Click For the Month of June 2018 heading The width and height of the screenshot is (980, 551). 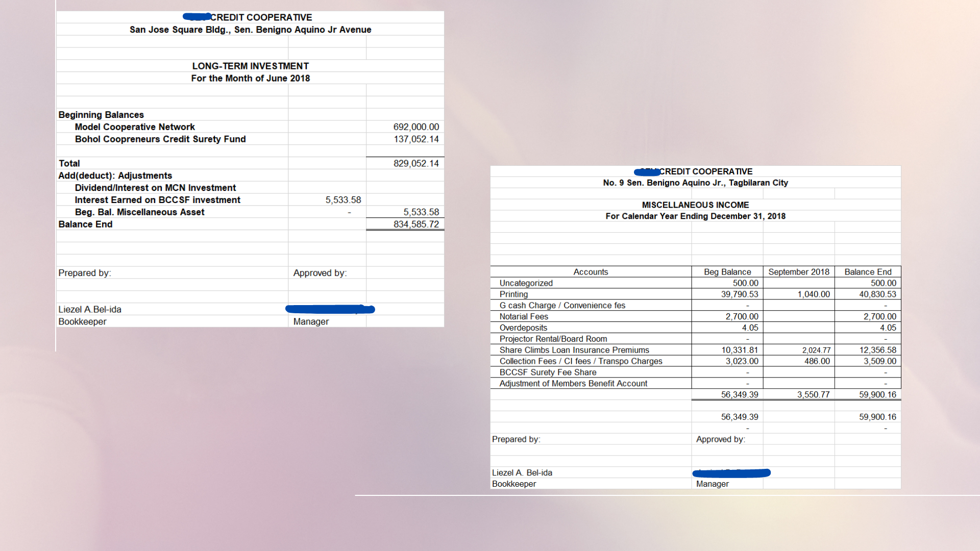[x=250, y=79]
